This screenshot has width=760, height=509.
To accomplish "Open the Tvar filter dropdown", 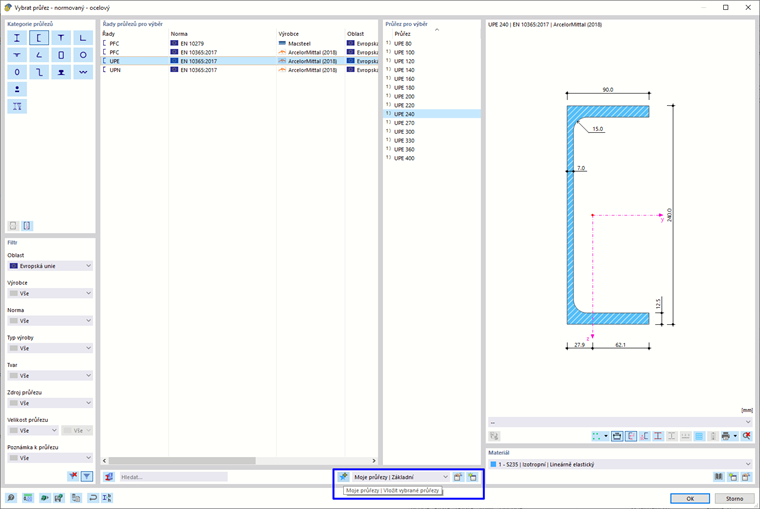I will point(50,376).
